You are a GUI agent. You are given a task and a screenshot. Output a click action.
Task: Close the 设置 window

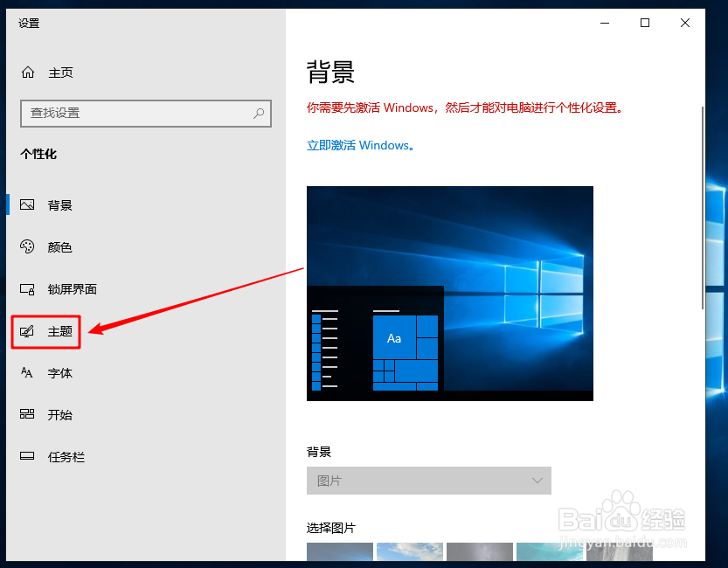click(x=685, y=23)
